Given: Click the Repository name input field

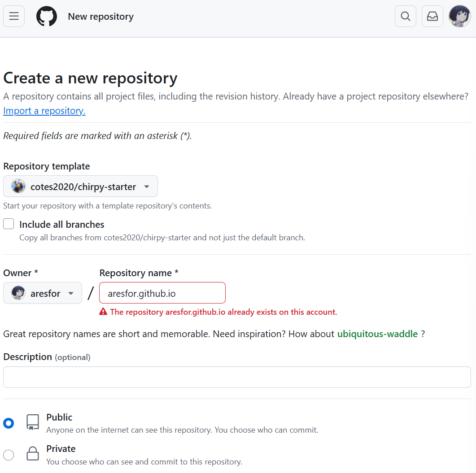Looking at the screenshot, I should point(162,293).
